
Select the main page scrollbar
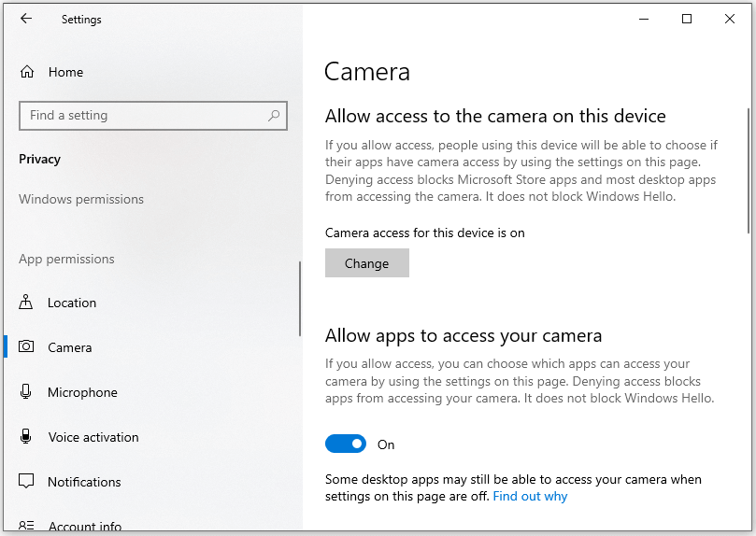(749, 171)
